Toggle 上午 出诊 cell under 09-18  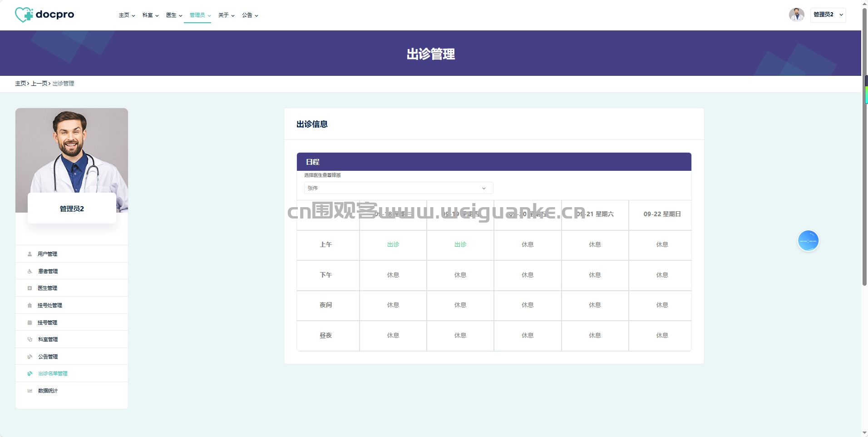[393, 245]
